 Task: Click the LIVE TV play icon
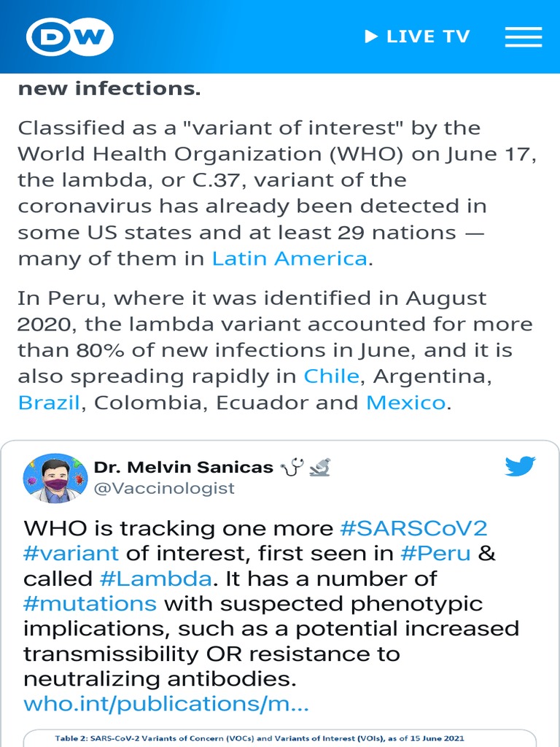click(372, 36)
